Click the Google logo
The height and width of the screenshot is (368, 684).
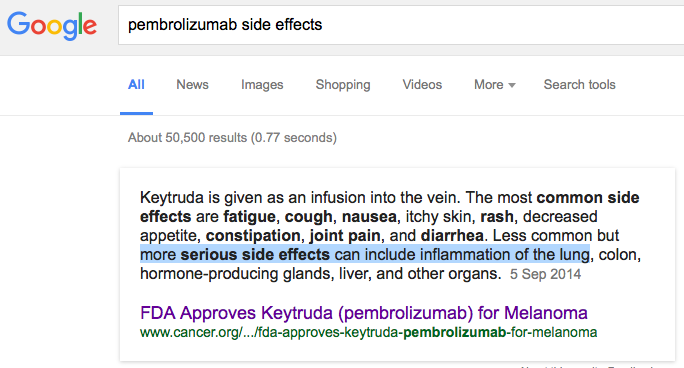tap(52, 25)
